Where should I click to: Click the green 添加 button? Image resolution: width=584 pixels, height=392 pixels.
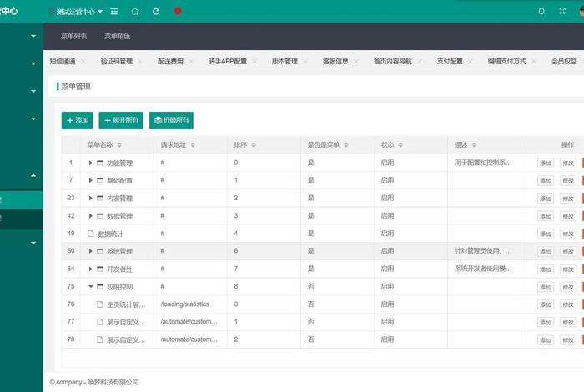tap(78, 120)
